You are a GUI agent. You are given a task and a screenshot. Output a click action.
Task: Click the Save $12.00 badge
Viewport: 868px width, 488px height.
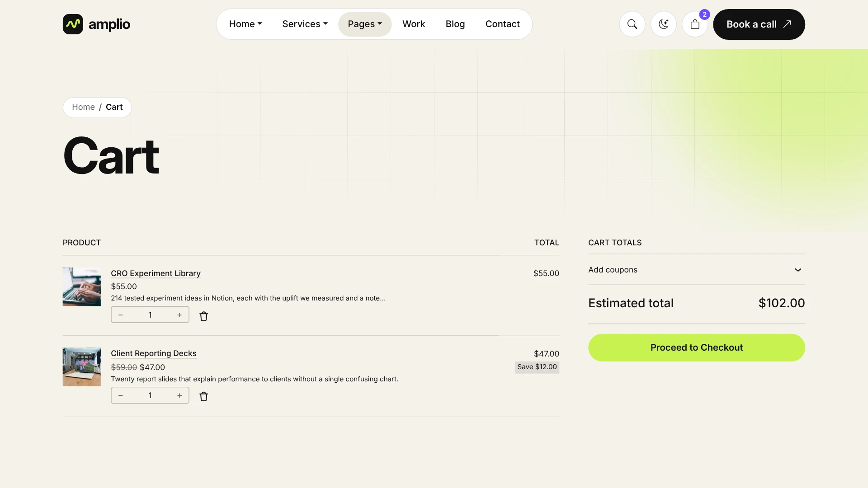pyautogui.click(x=537, y=367)
